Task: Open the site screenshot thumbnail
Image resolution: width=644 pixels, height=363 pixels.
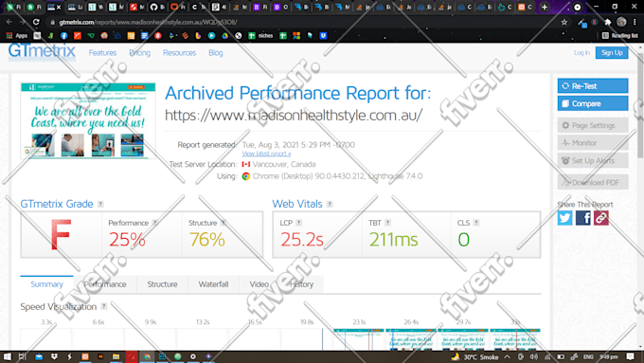Action: tap(88, 120)
